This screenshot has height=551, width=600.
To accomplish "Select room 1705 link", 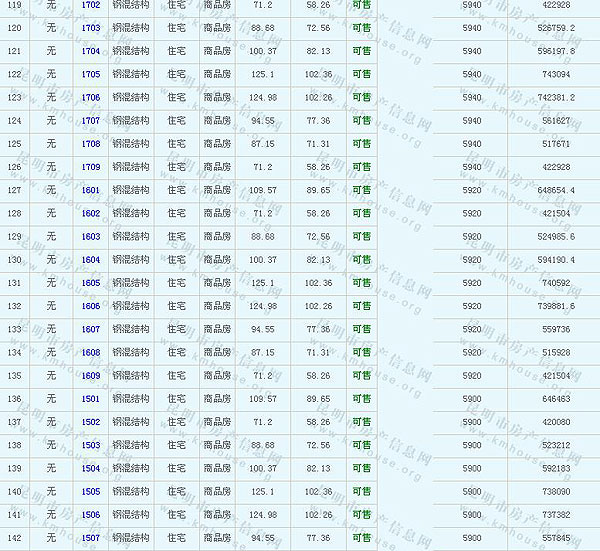I will tap(91, 74).
